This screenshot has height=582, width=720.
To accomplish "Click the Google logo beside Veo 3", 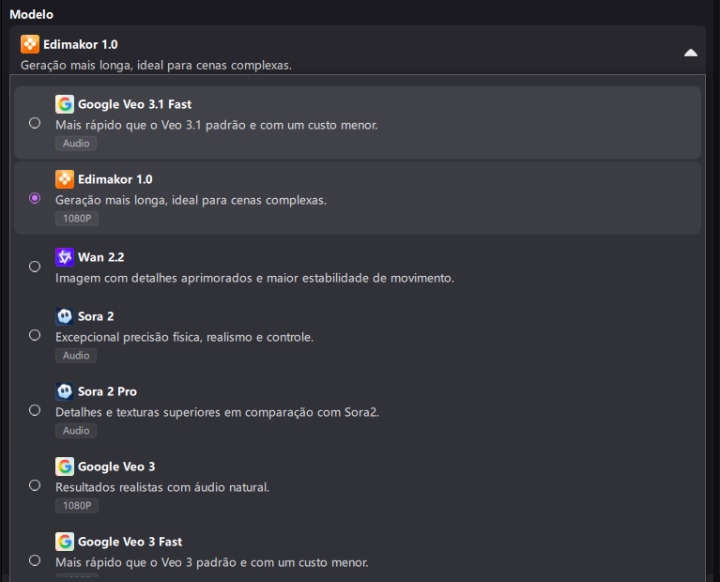I will [x=64, y=466].
